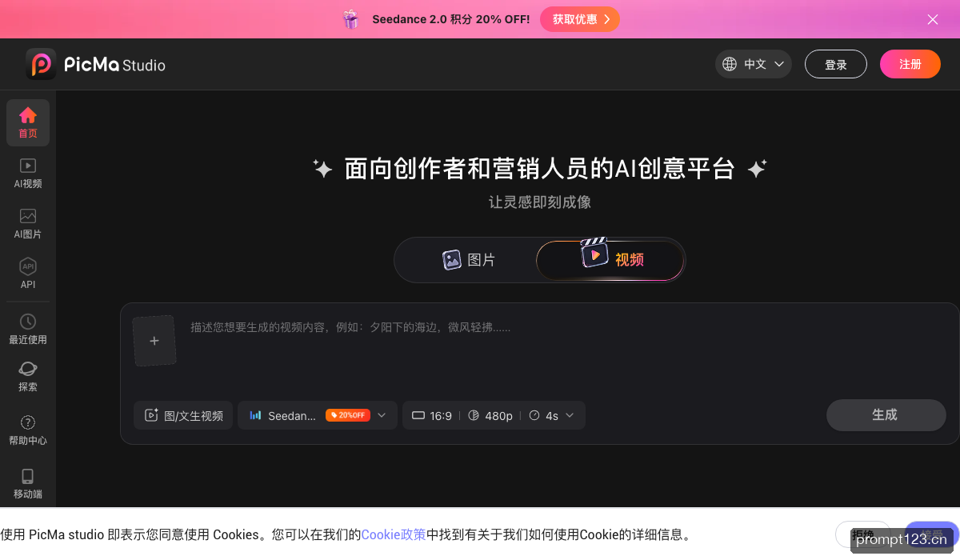Click the PicMa Studio logo
960x560 pixels.
coord(96,65)
